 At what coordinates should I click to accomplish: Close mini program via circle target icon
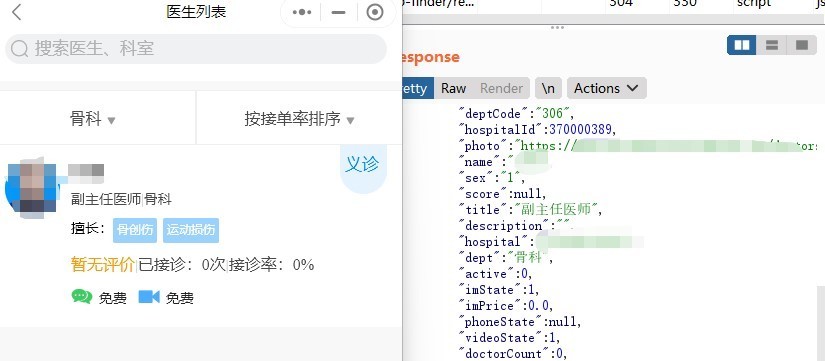[375, 12]
